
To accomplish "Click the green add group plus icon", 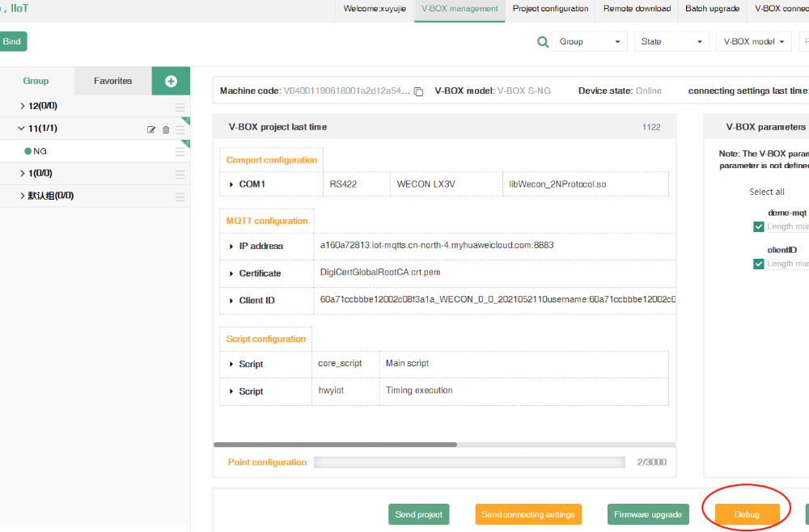I will pyautogui.click(x=171, y=81).
